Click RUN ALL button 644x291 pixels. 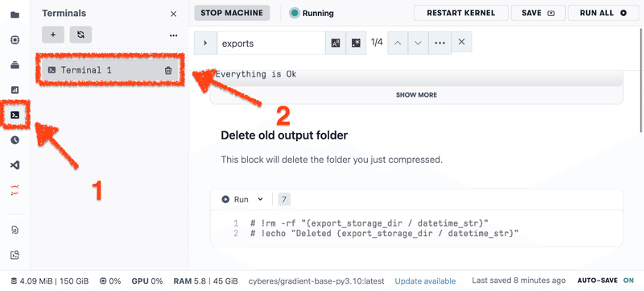tap(603, 13)
